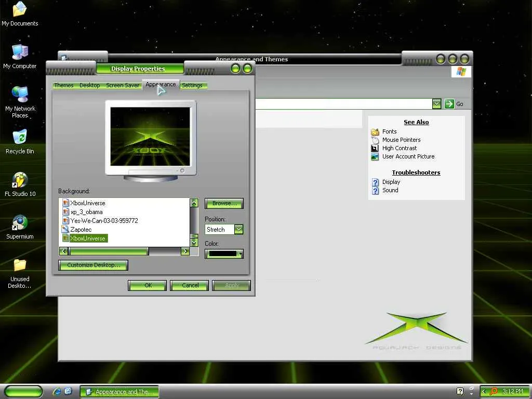
Task: Open the My Documents desktop icon
Action: pos(20,14)
